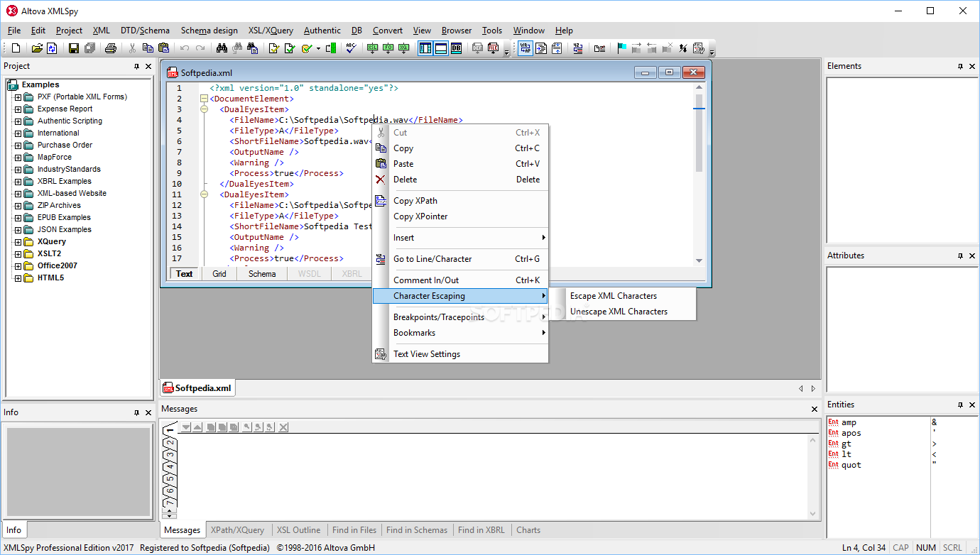Viewport: 980px width, 555px height.
Task: Toggle Entities panel pin auto-hide
Action: (960, 405)
